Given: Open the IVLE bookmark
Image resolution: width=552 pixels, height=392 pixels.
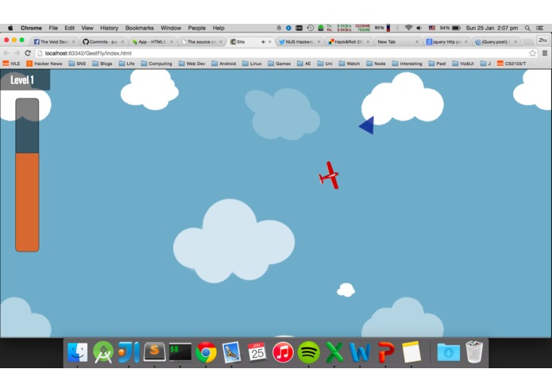Looking at the screenshot, I should 11,63.
